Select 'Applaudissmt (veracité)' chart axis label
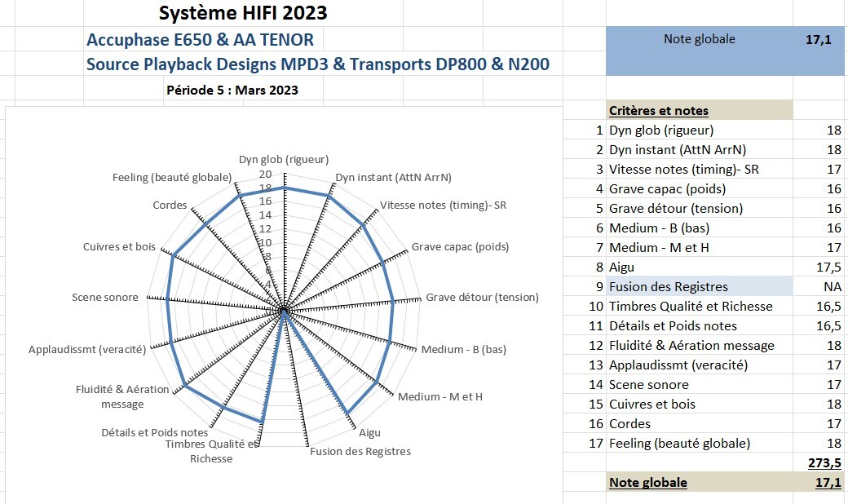The height and width of the screenshot is (504, 848). 87,350
